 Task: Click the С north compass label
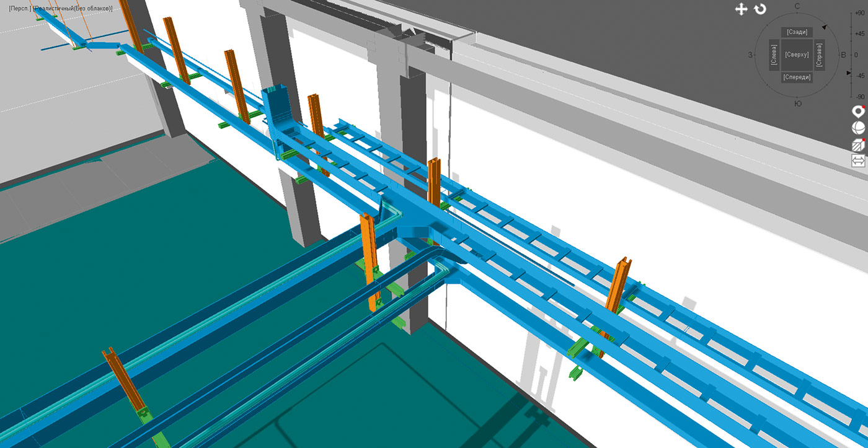pos(797,6)
